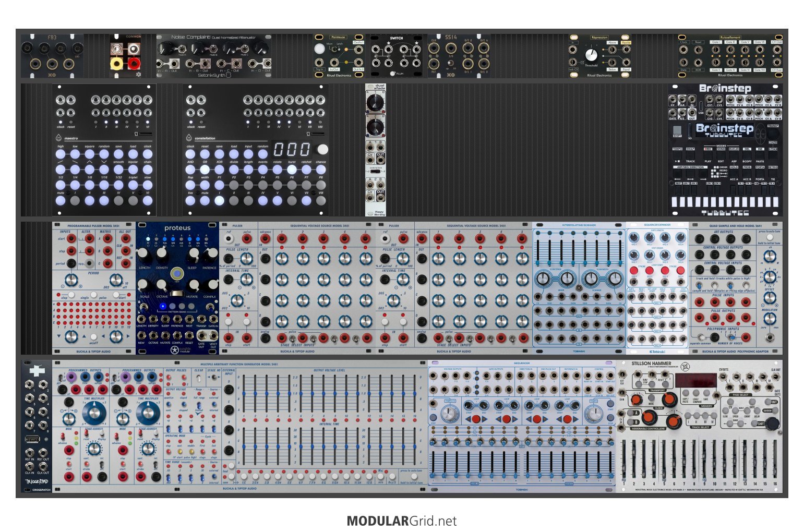This screenshot has height=532, width=804.
Task: Click maestro's 'mute' button
Action: 61,200
